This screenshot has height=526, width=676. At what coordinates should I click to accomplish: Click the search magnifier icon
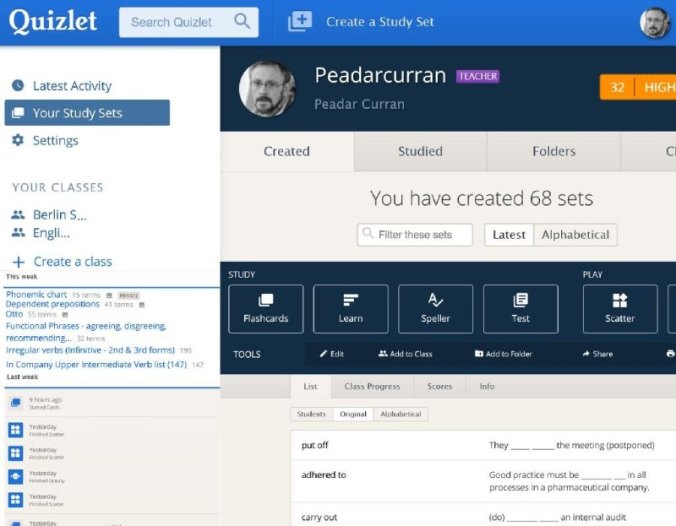tap(242, 21)
